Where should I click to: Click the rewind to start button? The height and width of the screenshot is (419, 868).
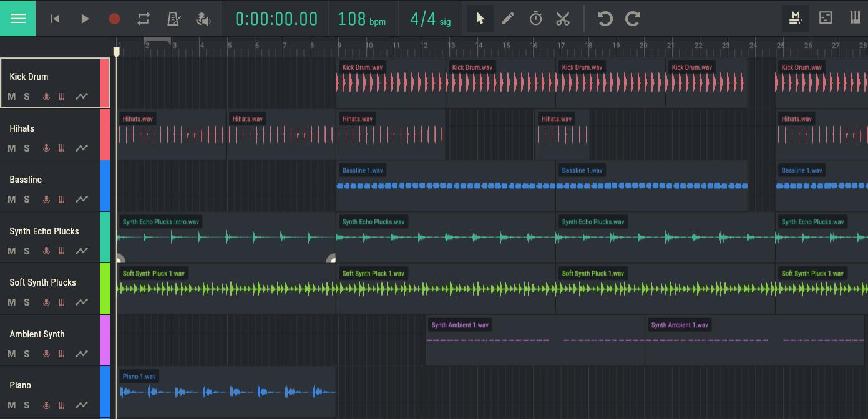point(55,19)
